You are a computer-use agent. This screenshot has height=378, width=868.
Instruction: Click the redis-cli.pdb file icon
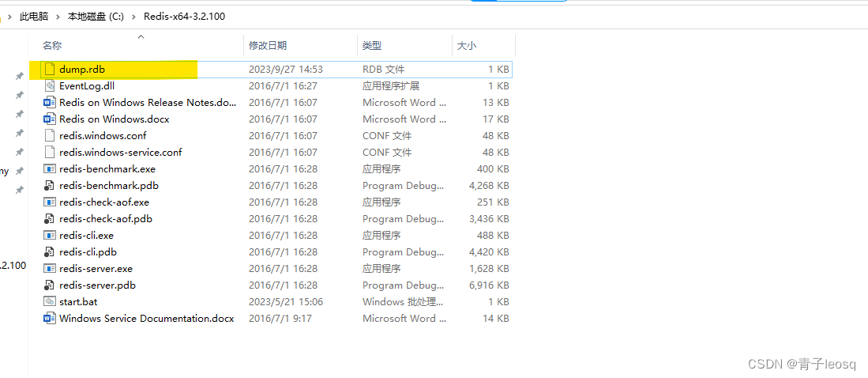click(50, 252)
